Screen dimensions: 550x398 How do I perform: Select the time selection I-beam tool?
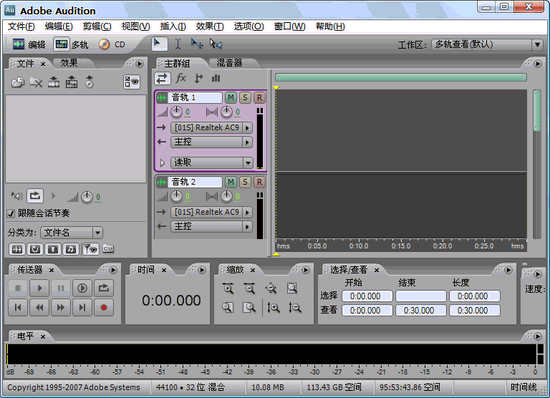(x=178, y=44)
